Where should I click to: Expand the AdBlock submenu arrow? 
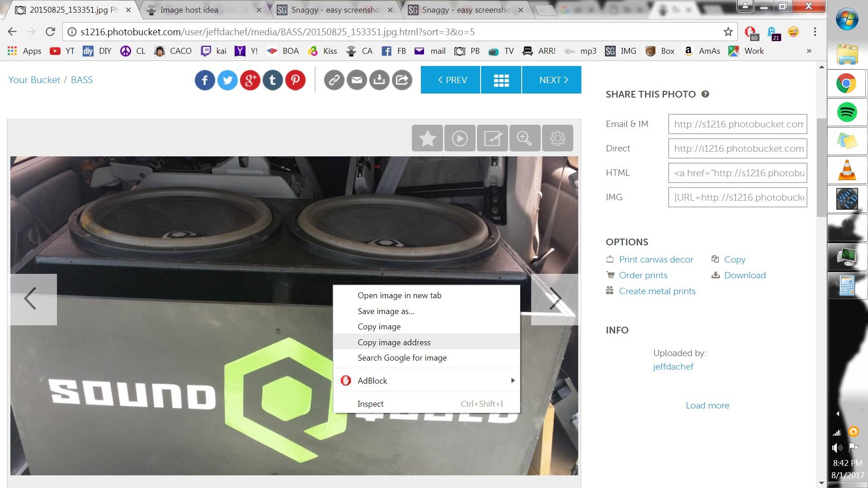(513, 380)
